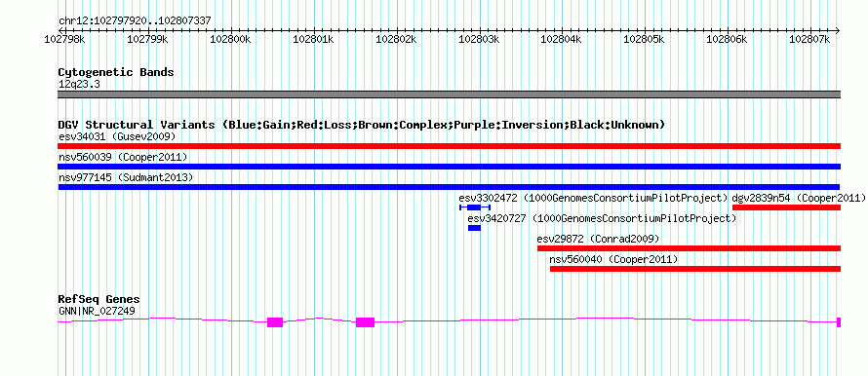Select the dgv2839n54 red loss bar

(787, 207)
